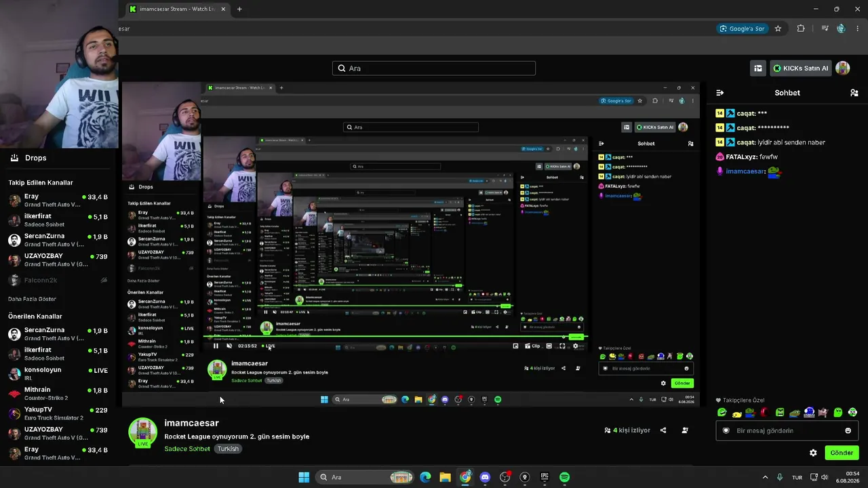Screen dimensions: 868x488
Task: Bookmark this page with the topmost Chrome star icon
Action: pos(778,28)
